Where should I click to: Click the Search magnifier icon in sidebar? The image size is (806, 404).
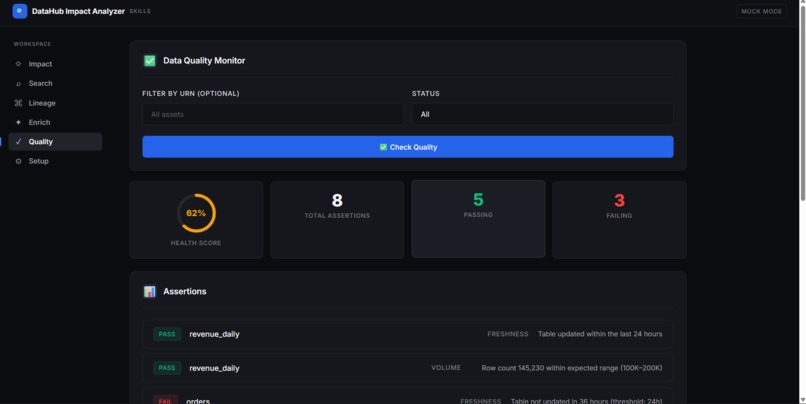coord(19,83)
